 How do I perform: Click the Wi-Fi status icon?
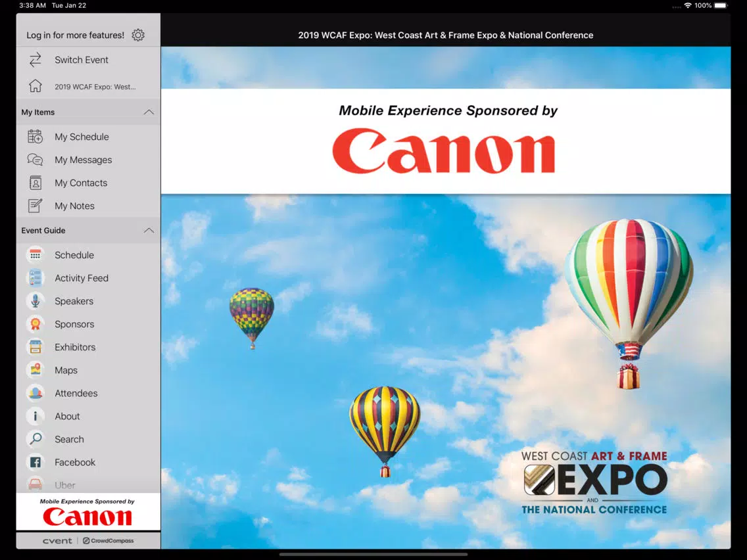pyautogui.click(x=687, y=5)
